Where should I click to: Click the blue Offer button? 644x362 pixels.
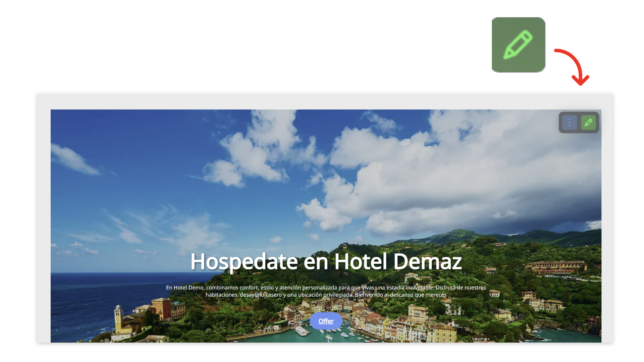click(x=326, y=321)
